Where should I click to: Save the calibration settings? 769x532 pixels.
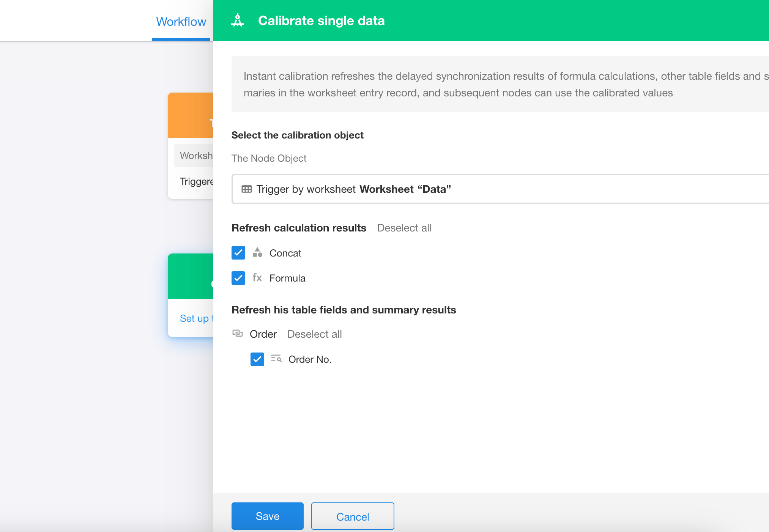click(x=268, y=516)
